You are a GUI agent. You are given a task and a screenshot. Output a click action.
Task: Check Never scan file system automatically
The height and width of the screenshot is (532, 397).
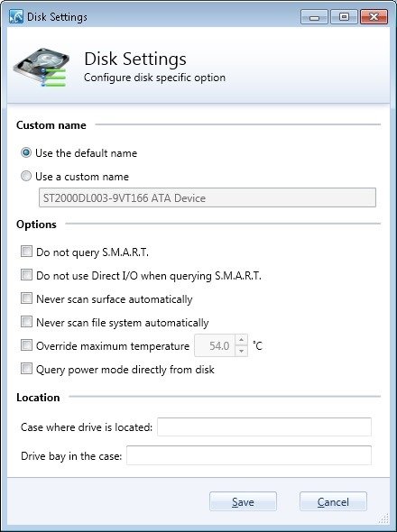(x=26, y=322)
